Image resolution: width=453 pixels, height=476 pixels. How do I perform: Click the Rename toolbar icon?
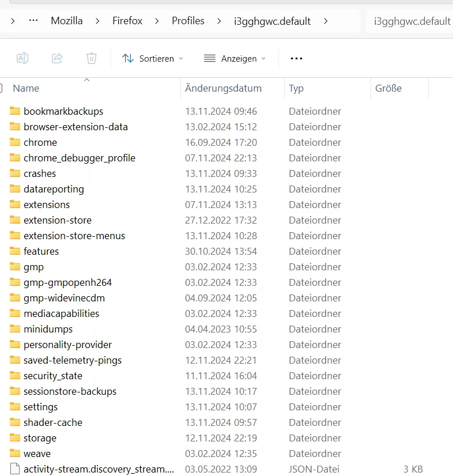pos(22,58)
